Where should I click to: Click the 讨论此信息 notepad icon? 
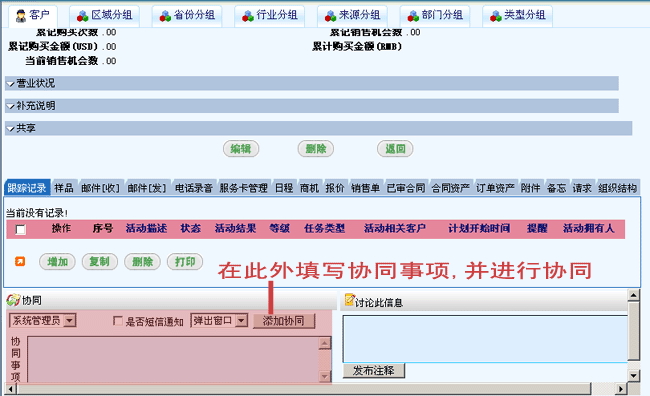[350, 299]
